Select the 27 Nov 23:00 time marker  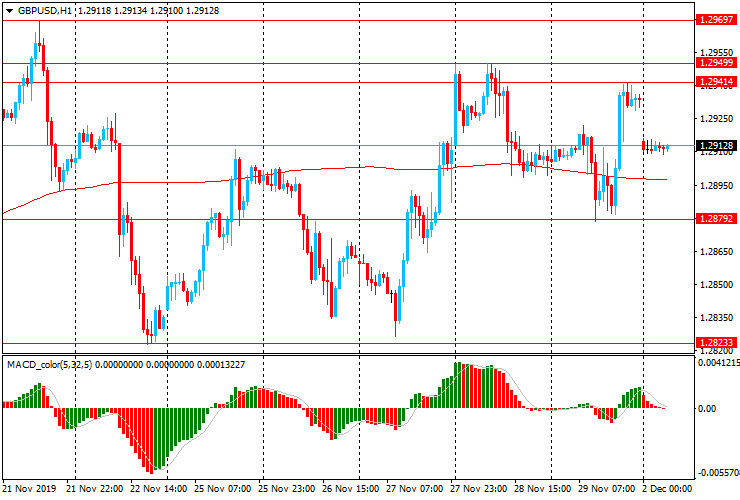pyautogui.click(x=479, y=488)
